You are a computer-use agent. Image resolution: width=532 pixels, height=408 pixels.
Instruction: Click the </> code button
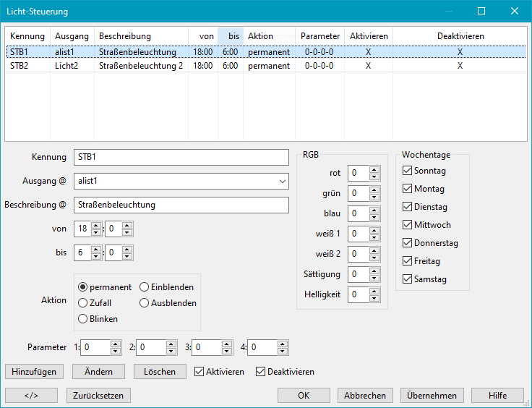click(x=31, y=396)
